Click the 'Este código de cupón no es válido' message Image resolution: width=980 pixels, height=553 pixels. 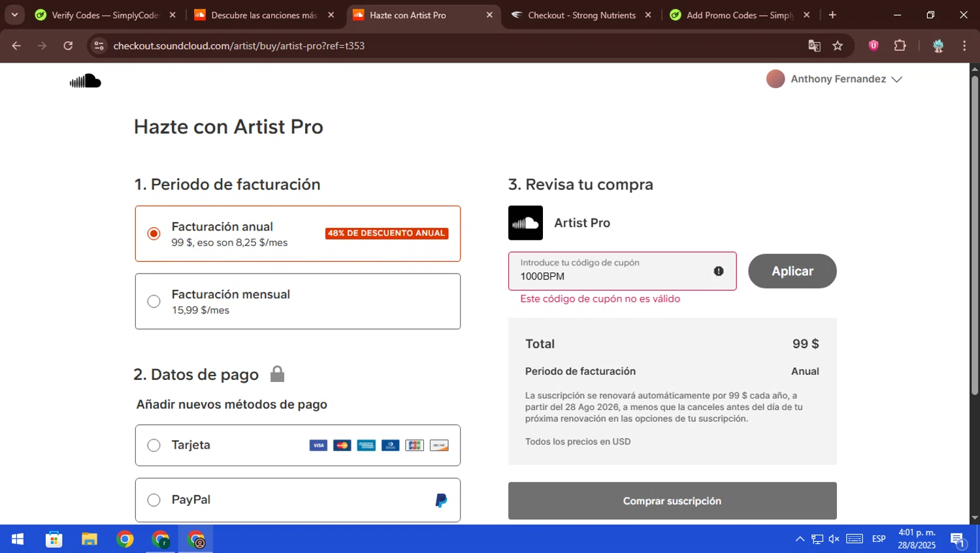tap(600, 299)
